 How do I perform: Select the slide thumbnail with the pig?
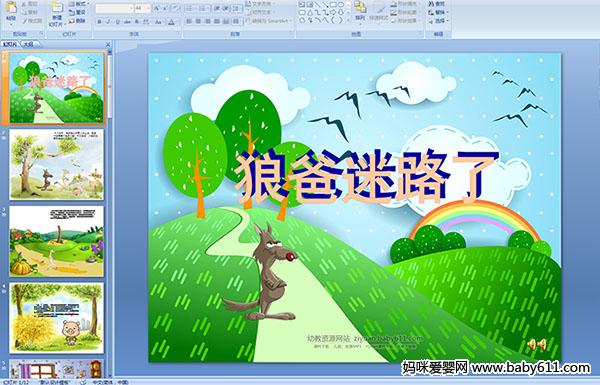(56, 318)
